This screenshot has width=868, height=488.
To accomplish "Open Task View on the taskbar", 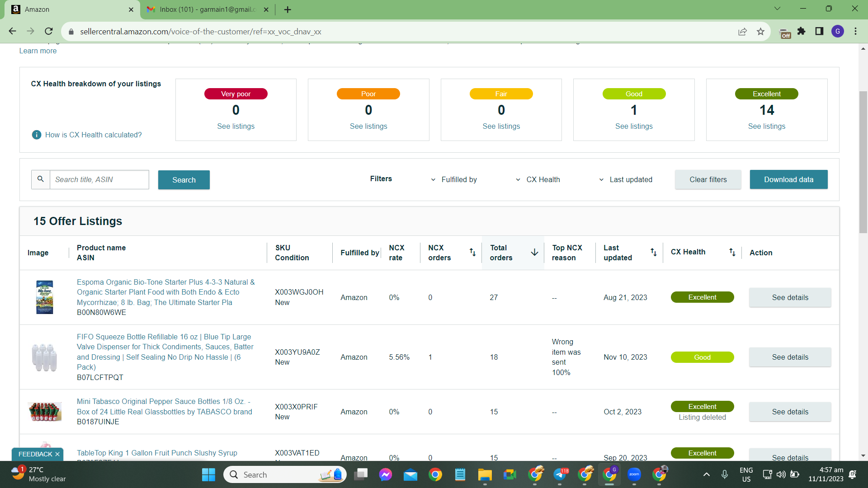I will click(361, 474).
